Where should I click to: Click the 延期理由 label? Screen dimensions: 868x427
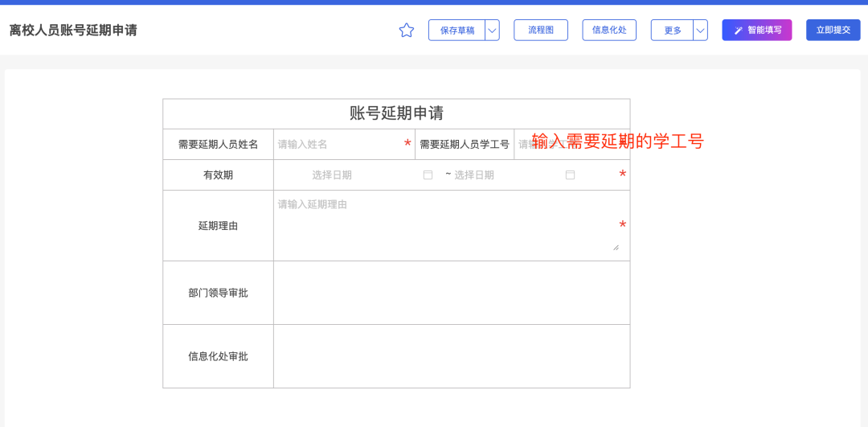tap(218, 225)
